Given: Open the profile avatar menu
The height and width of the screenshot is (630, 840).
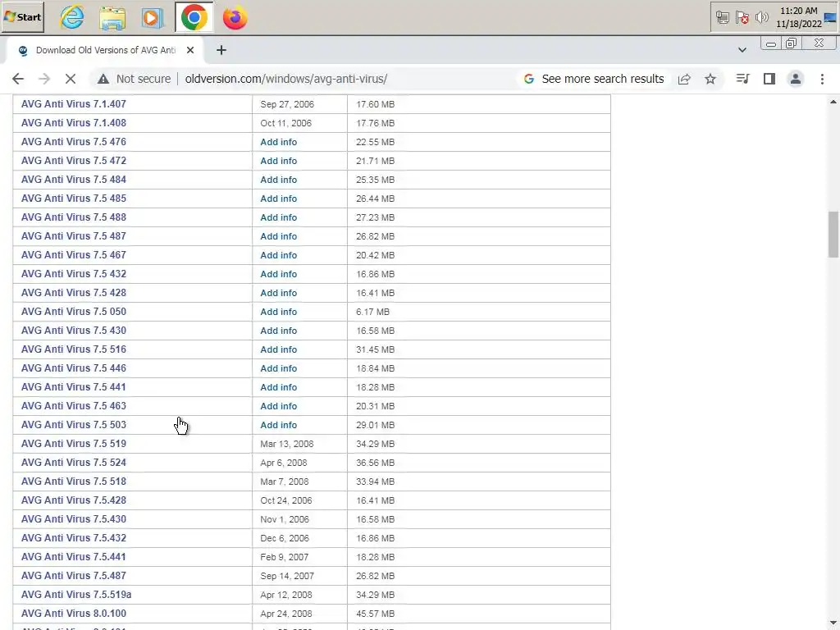Looking at the screenshot, I should point(796,79).
